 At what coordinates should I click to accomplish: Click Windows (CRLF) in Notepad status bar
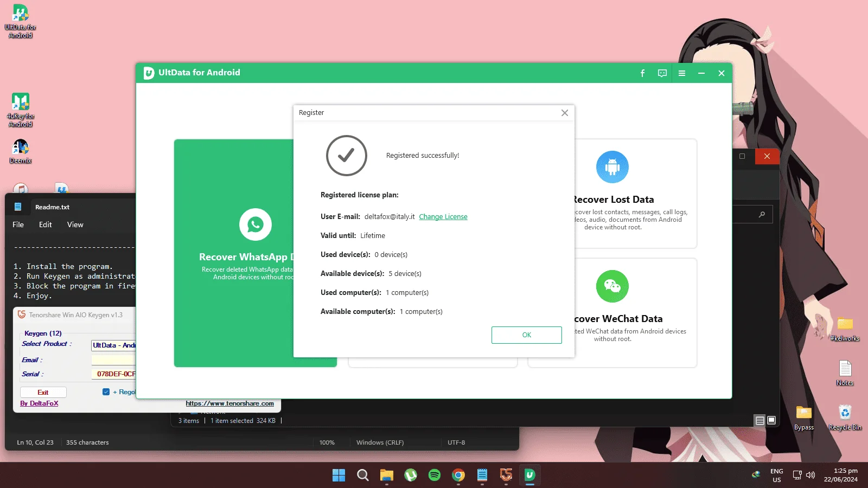pyautogui.click(x=380, y=442)
